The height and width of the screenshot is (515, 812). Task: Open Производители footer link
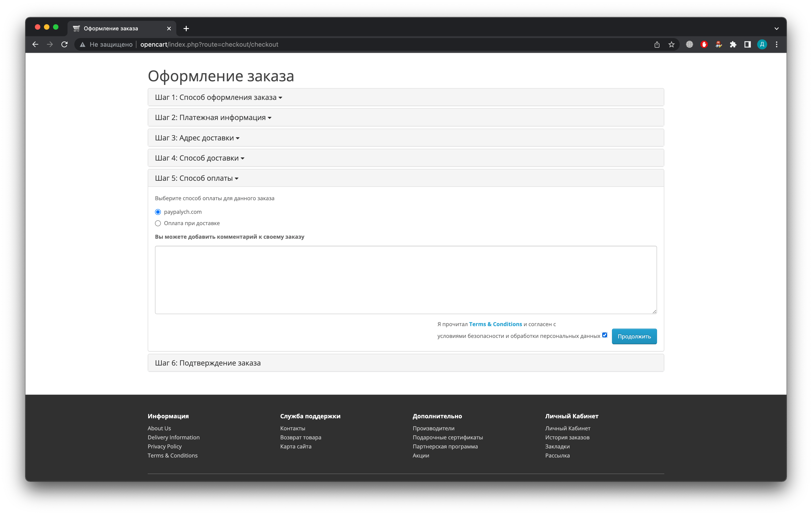[x=433, y=428]
